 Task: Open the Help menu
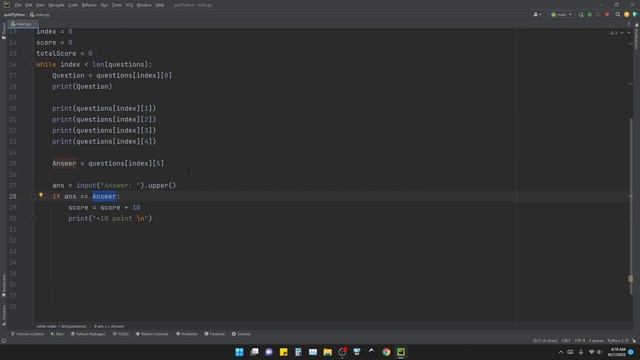click(x=160, y=5)
